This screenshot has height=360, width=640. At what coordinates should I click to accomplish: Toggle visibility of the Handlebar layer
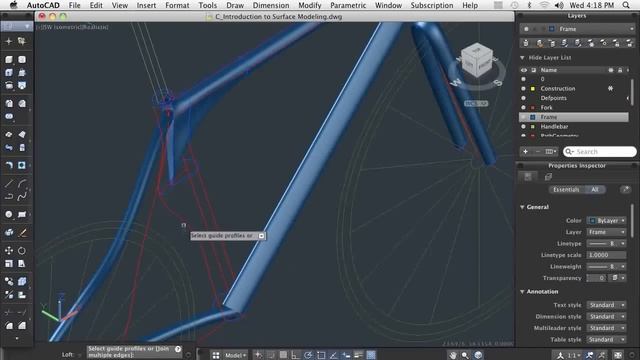click(523, 127)
